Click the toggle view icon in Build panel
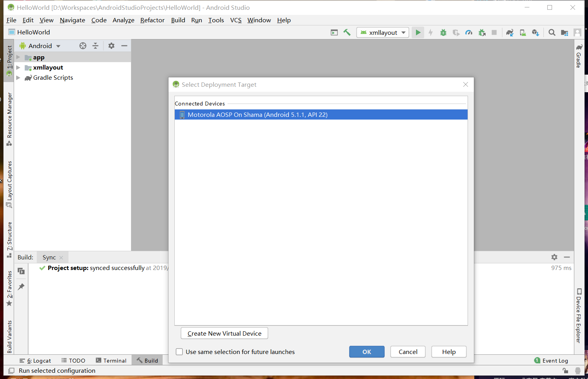 (x=21, y=271)
